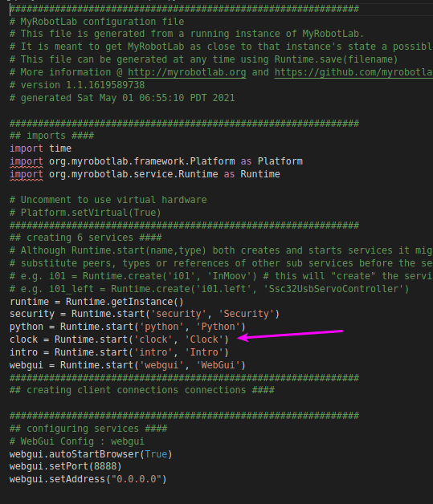Click the runtime = Runtime.getInstance() line
This screenshot has height=504, width=433.
pos(96,302)
